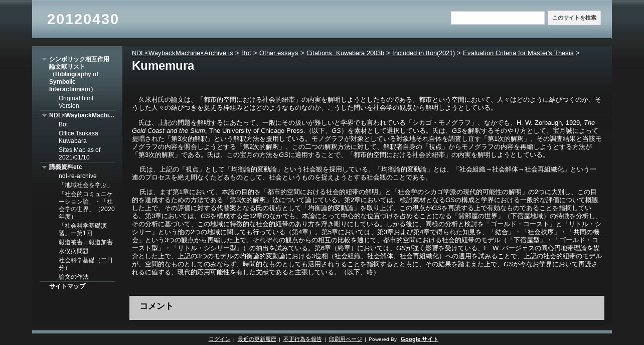The width and height of the screenshot is (644, 345).
Task: Open 社会科学基礎（二日分） sidebar link
Action: 86,264
